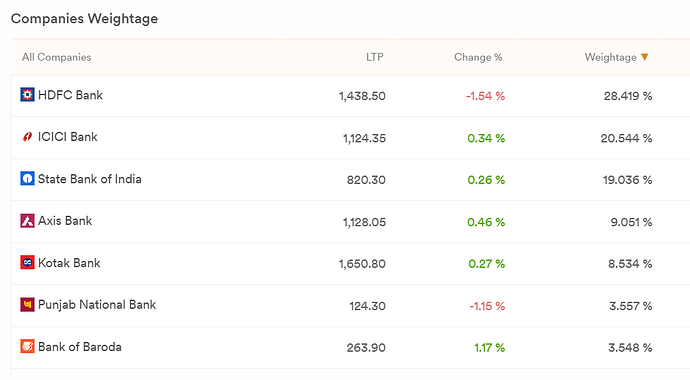Viewport: 690px width, 380px height.
Task: Select the LTP column header
Action: [x=374, y=57]
